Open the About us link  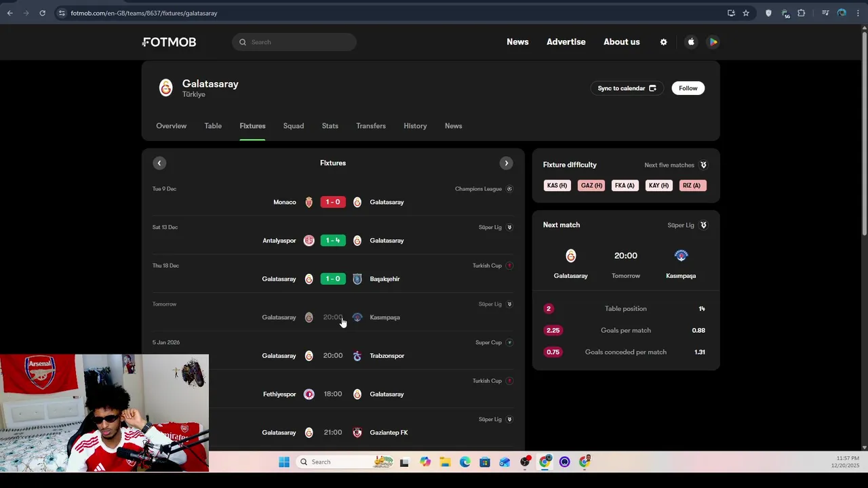pos(622,42)
